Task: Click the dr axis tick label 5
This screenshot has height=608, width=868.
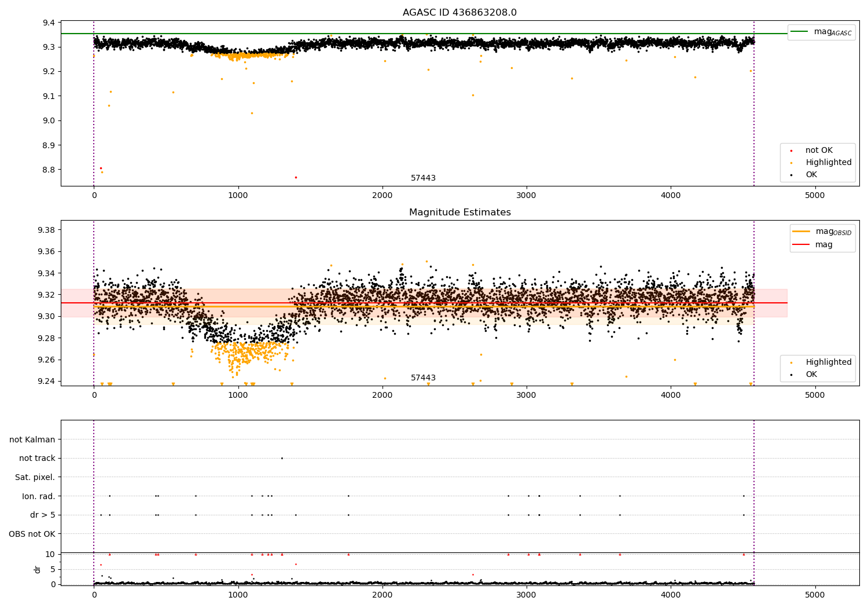Action: (x=53, y=569)
